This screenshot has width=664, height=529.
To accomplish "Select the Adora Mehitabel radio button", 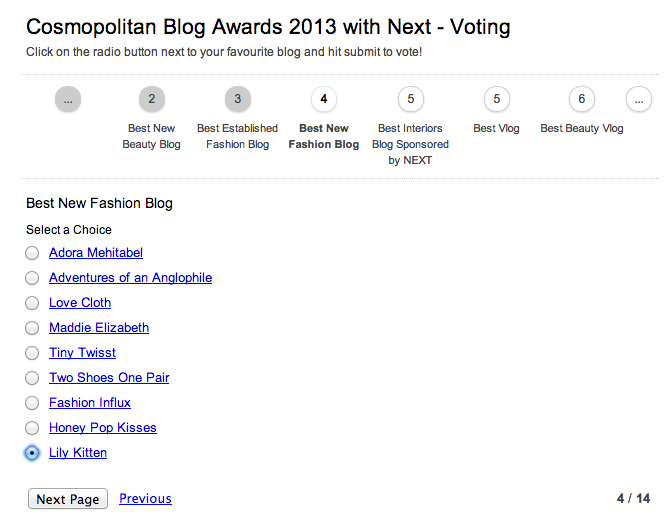I will [33, 253].
